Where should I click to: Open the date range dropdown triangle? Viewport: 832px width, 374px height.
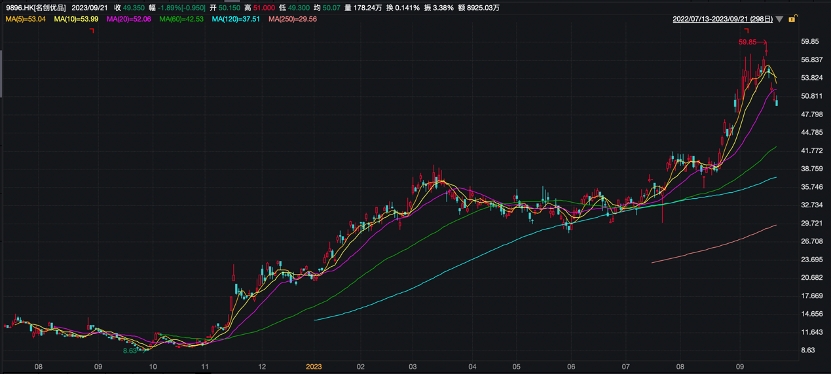click(x=779, y=20)
